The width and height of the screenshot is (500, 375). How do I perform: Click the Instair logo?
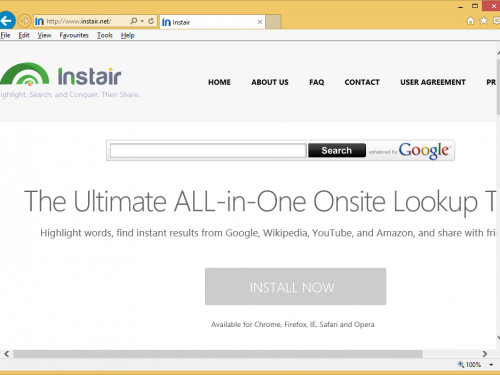[x=61, y=75]
